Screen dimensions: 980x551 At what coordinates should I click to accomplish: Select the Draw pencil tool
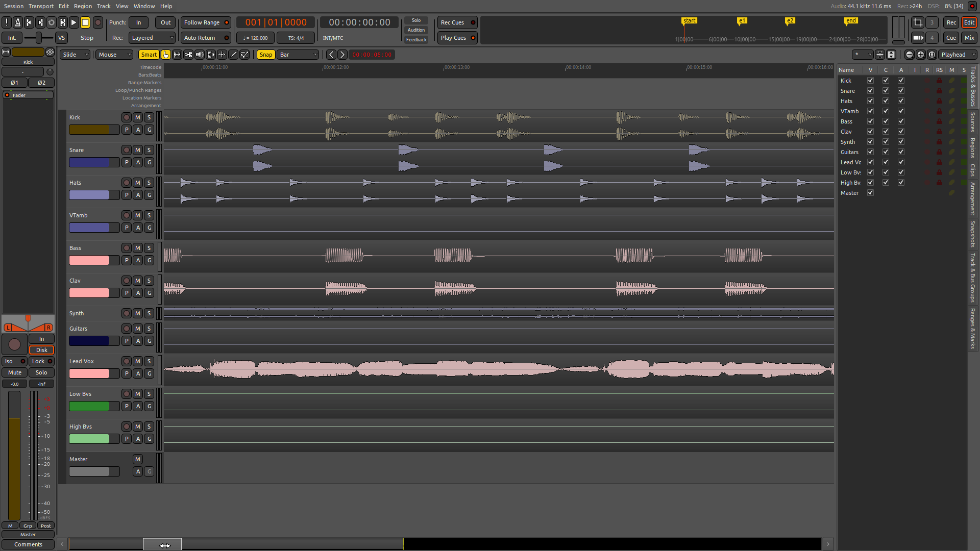tap(233, 55)
